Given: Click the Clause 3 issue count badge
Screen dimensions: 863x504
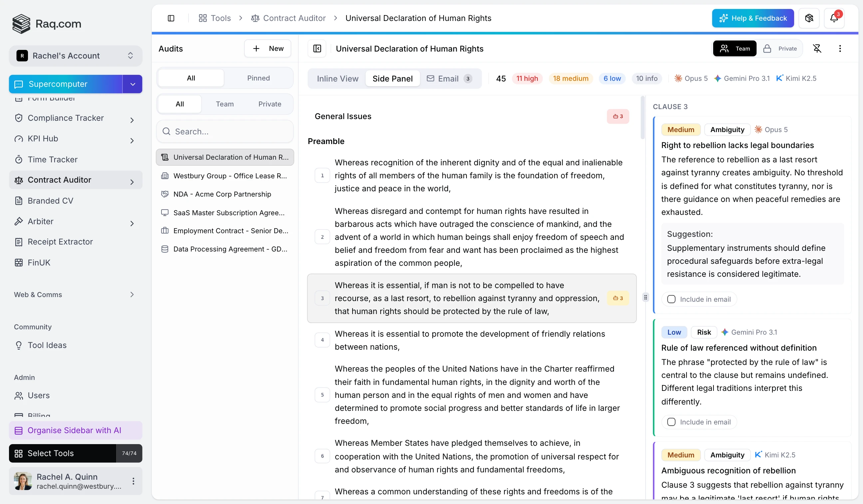Looking at the screenshot, I should pos(618,298).
